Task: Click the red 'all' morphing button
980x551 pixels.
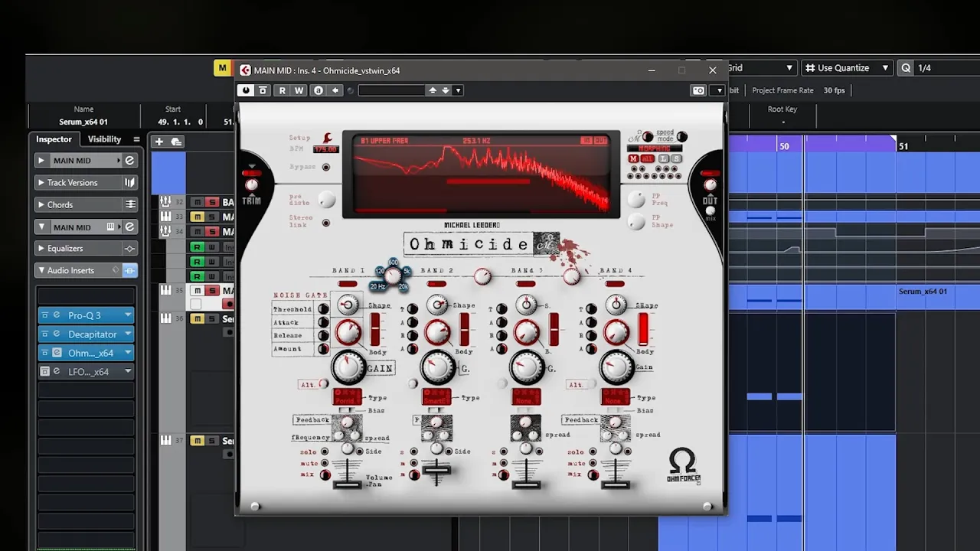Action: click(x=648, y=158)
